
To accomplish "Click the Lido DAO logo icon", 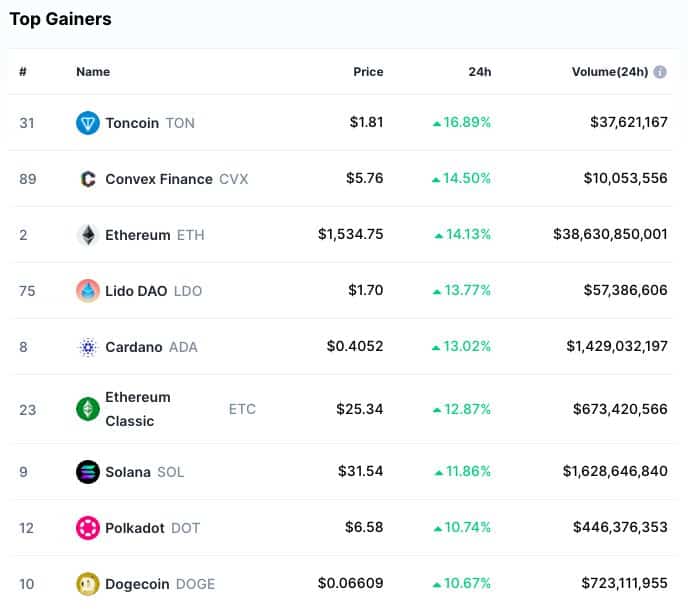I will click(88, 291).
